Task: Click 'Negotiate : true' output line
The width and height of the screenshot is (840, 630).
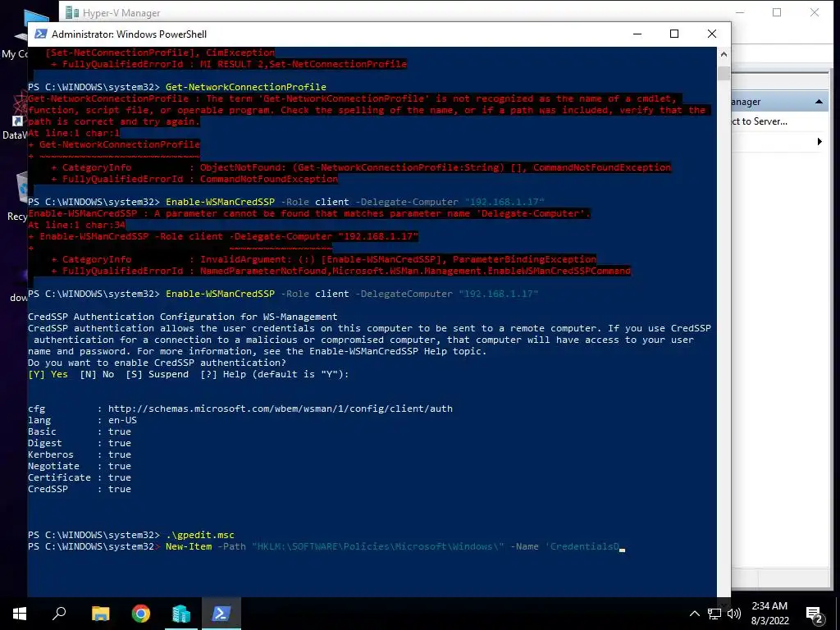Action: 80,466
